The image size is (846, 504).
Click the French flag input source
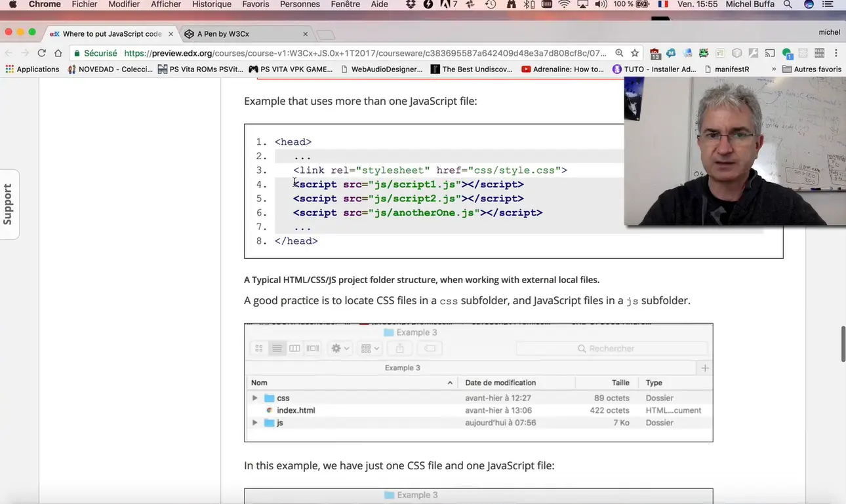click(663, 5)
